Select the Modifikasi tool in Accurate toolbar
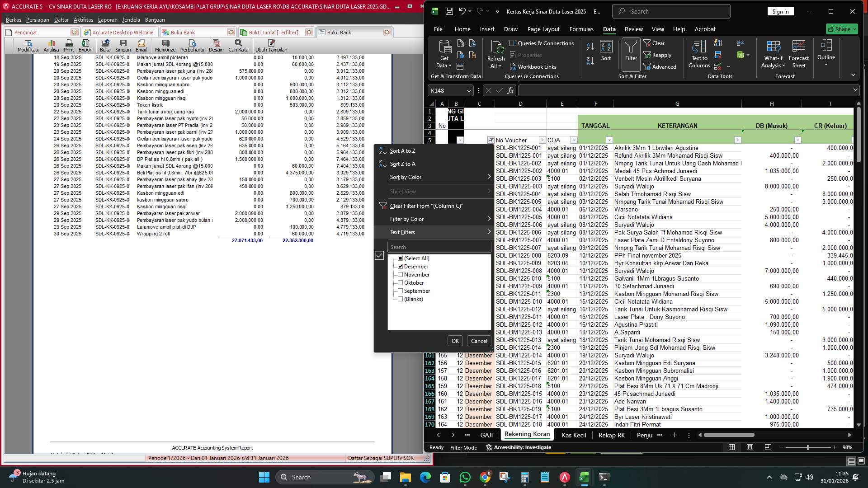Screen dimensions: 868x488 (27, 45)
